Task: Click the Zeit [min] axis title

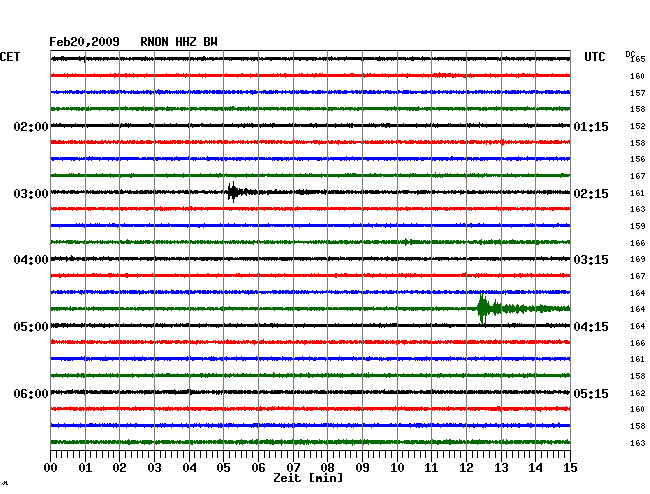Action: pos(308,478)
